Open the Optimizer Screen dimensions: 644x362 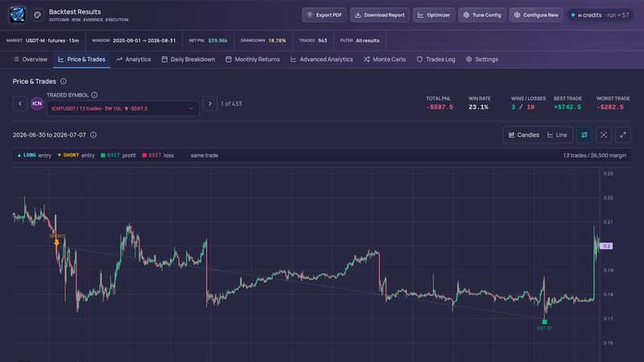434,14
